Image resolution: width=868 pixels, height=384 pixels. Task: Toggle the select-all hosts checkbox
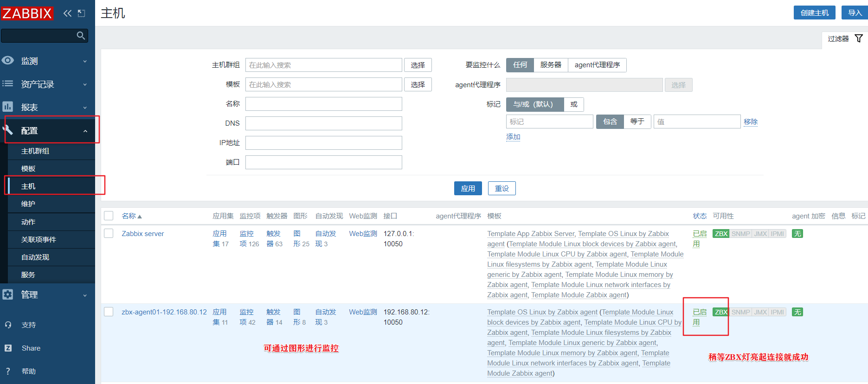[109, 216]
